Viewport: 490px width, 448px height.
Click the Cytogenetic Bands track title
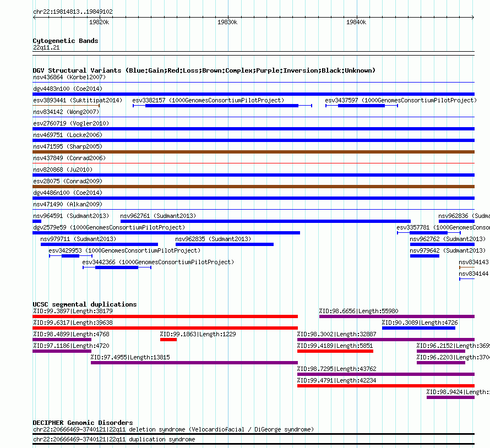(66, 41)
